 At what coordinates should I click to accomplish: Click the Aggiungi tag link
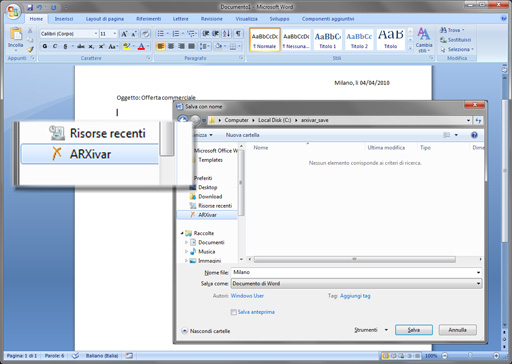point(355,296)
